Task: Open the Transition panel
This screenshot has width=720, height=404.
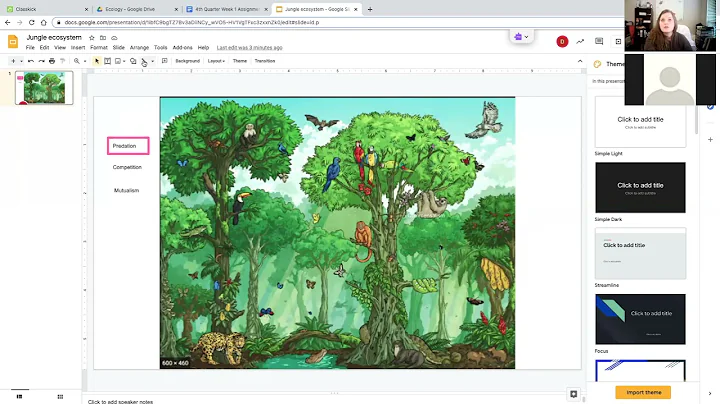Action: coord(265,61)
